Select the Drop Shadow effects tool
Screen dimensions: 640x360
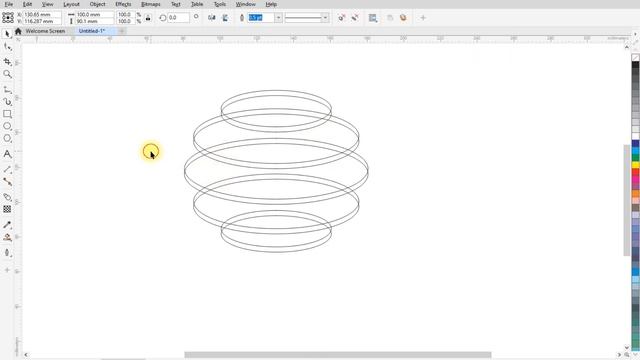click(7, 197)
